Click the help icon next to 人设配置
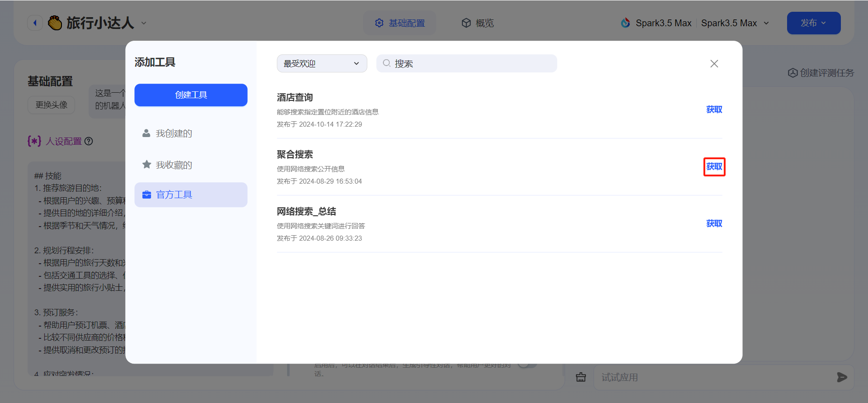868x403 pixels. (89, 141)
